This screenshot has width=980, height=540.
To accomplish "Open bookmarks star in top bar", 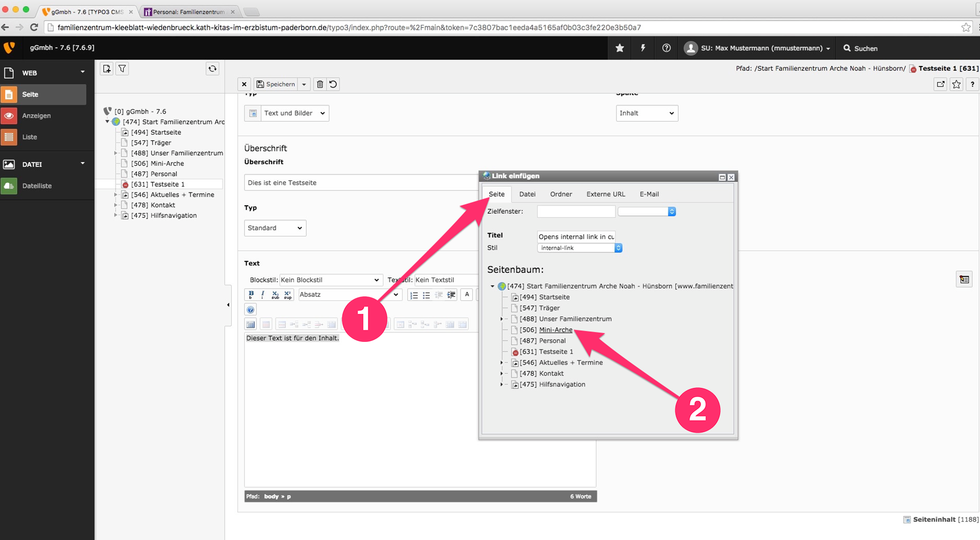I will 620,48.
